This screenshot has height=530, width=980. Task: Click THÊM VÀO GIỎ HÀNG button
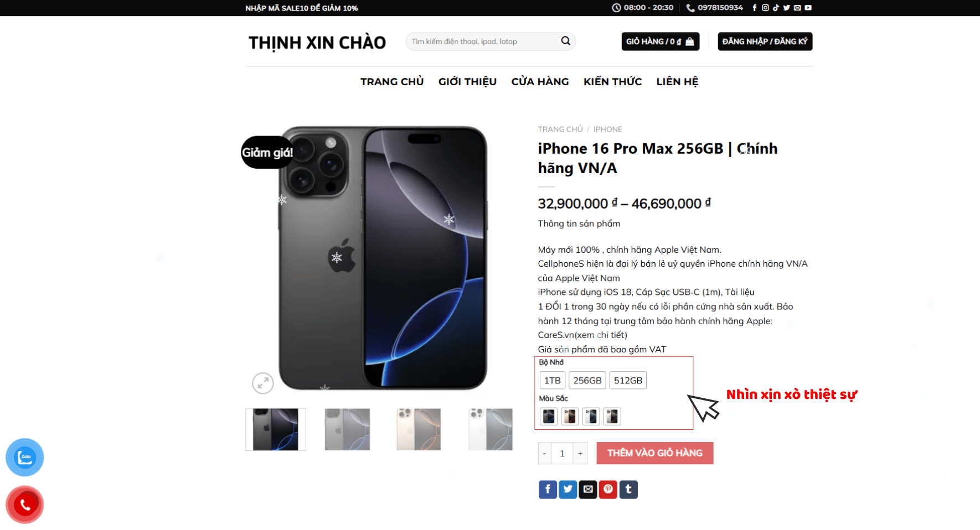pyautogui.click(x=655, y=453)
